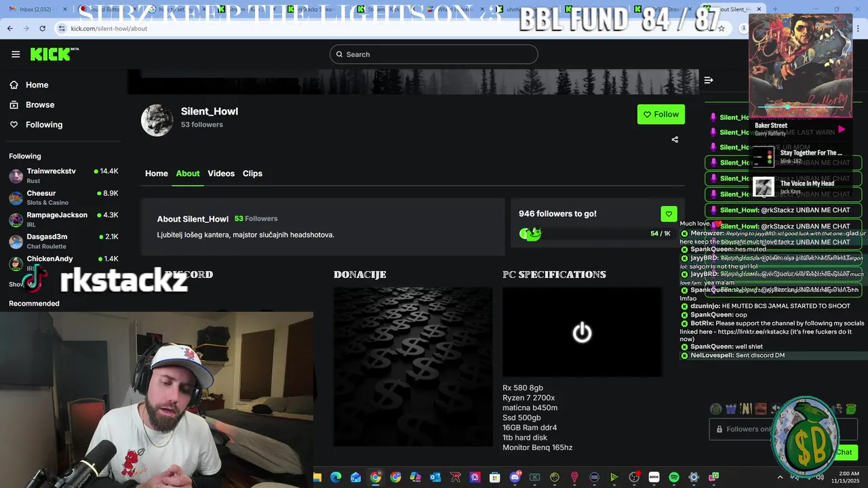Click the PC Specifications power icon image
868x488 pixels.
coord(582,332)
